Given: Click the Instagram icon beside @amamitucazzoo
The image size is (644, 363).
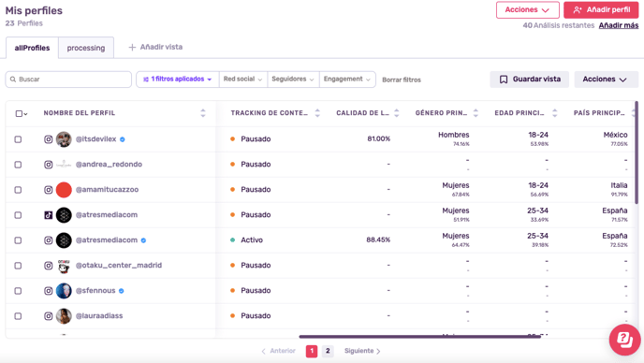Looking at the screenshot, I should click(49, 190).
